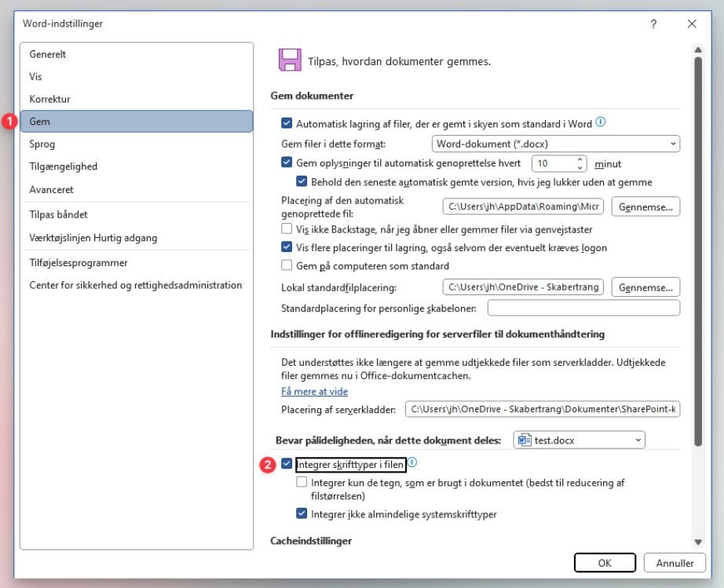Check Integrer kun de tegn som er brugt

302,481
